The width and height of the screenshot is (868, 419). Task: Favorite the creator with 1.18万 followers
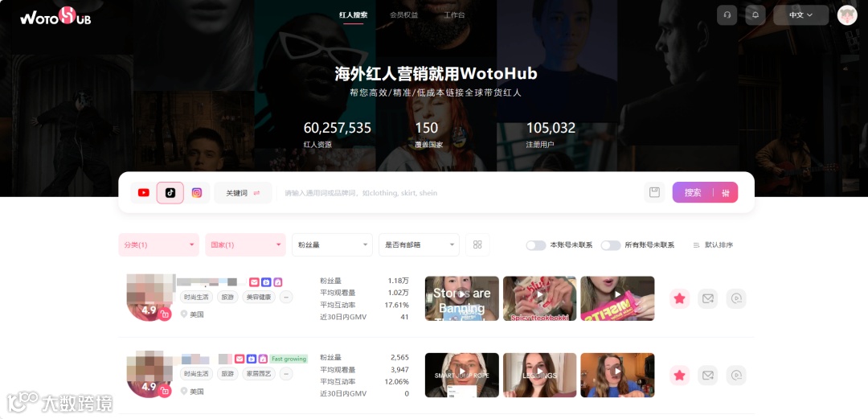680,298
